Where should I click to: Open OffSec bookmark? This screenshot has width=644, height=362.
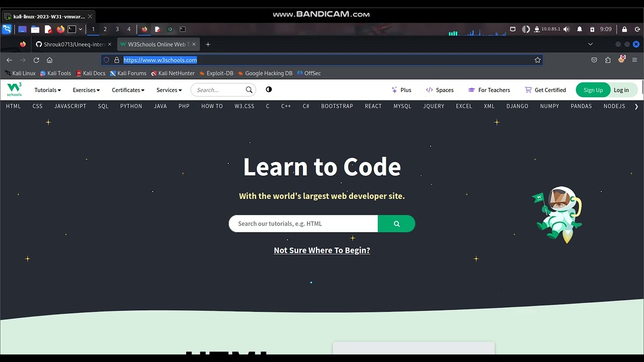coord(309,73)
